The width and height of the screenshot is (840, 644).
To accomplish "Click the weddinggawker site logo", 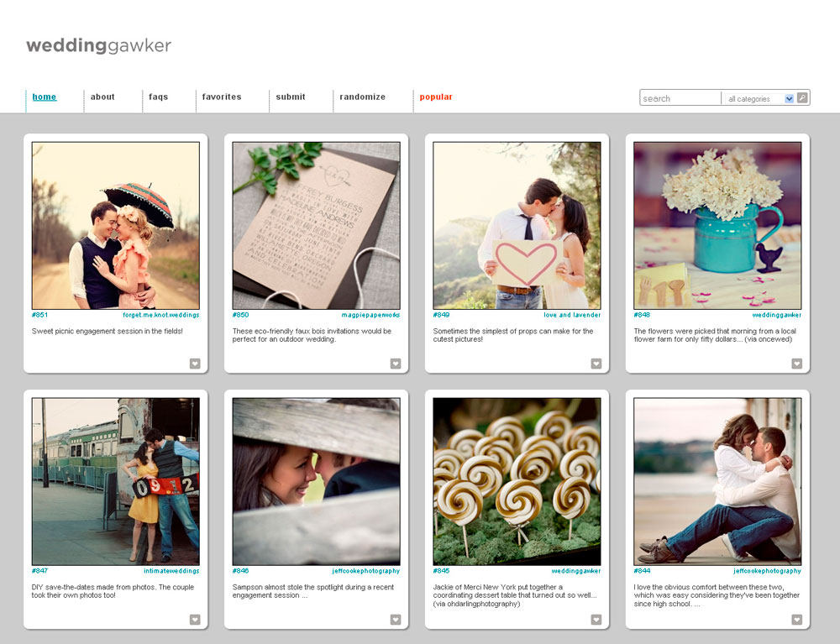I will tap(98, 45).
